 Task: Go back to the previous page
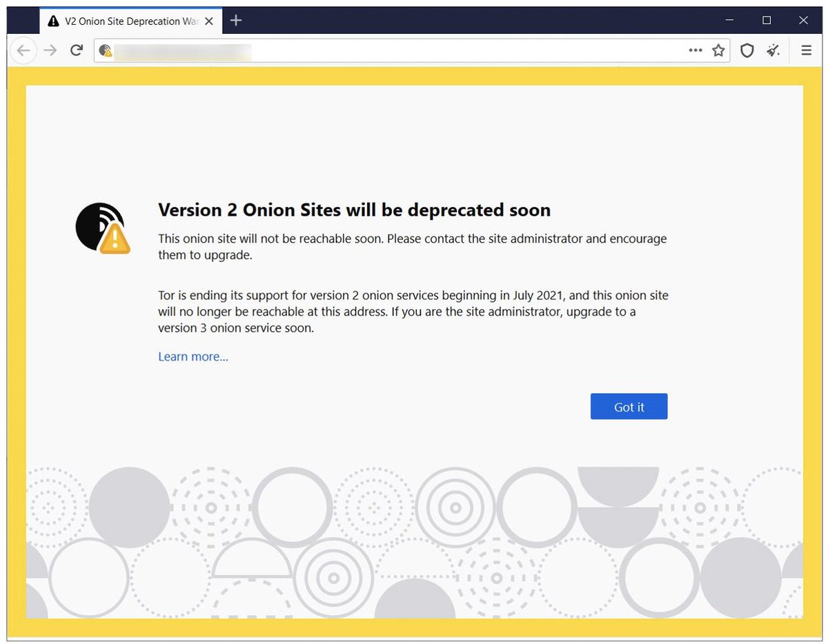pos(23,50)
